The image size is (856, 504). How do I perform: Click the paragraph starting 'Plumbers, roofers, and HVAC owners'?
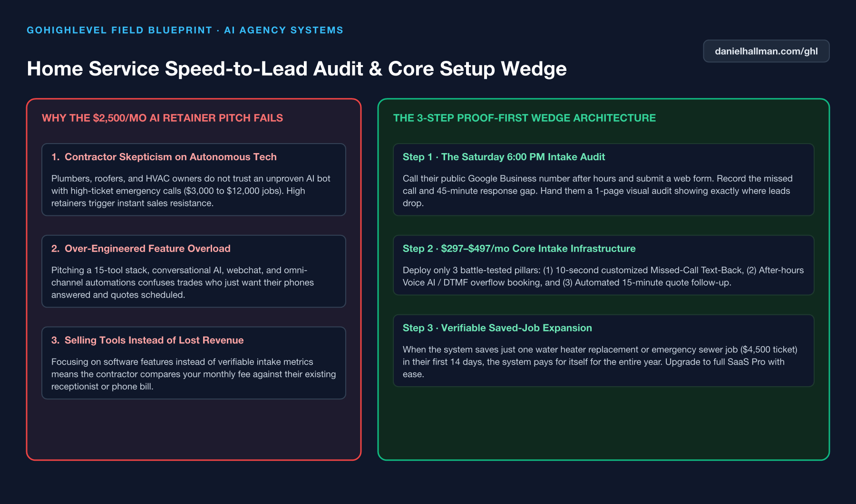coord(191,191)
